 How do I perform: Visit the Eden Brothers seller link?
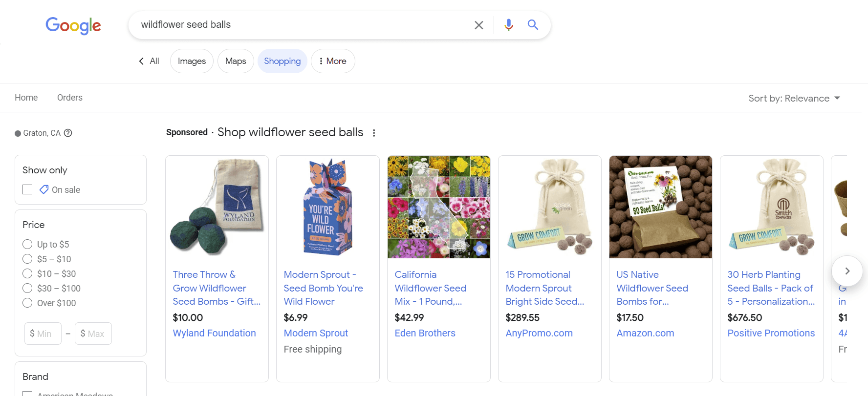[x=425, y=333]
